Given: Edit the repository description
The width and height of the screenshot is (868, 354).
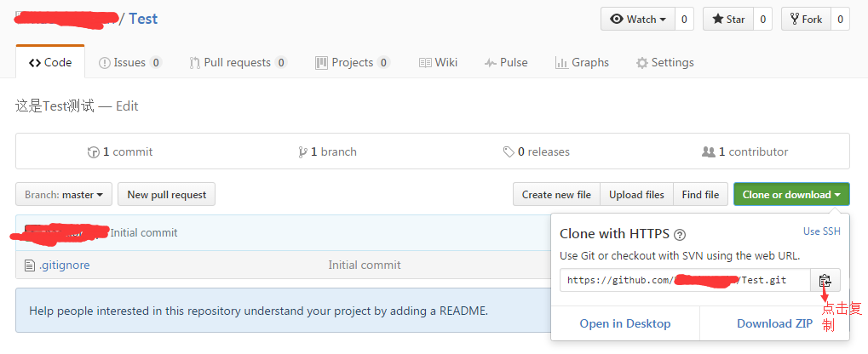Looking at the screenshot, I should [127, 106].
